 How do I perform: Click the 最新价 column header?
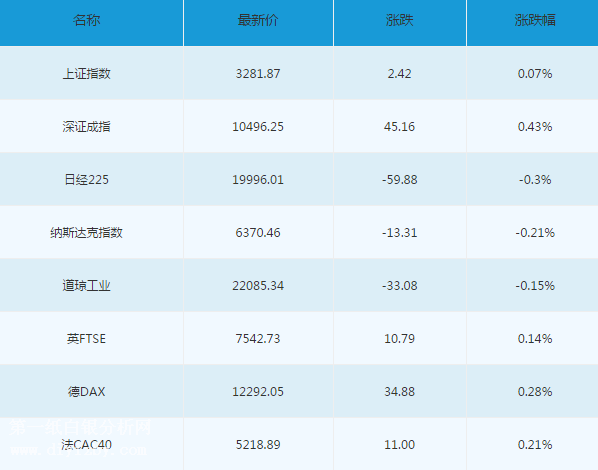point(258,20)
